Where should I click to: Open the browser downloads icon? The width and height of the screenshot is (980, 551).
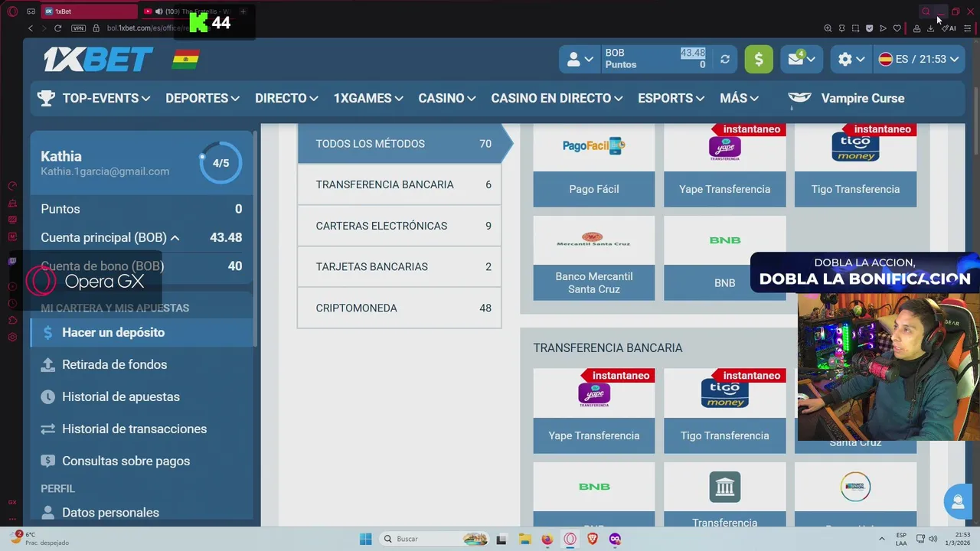coord(930,28)
